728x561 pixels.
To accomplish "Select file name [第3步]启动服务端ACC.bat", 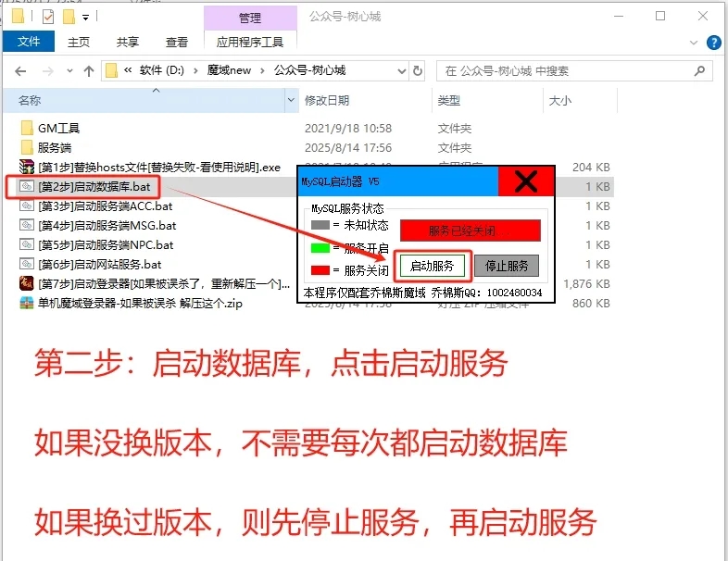I will click(106, 206).
